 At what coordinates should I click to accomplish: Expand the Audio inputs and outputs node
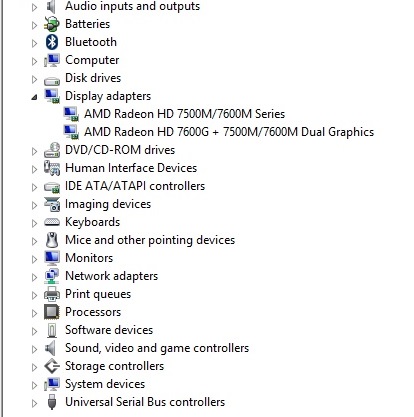click(34, 7)
